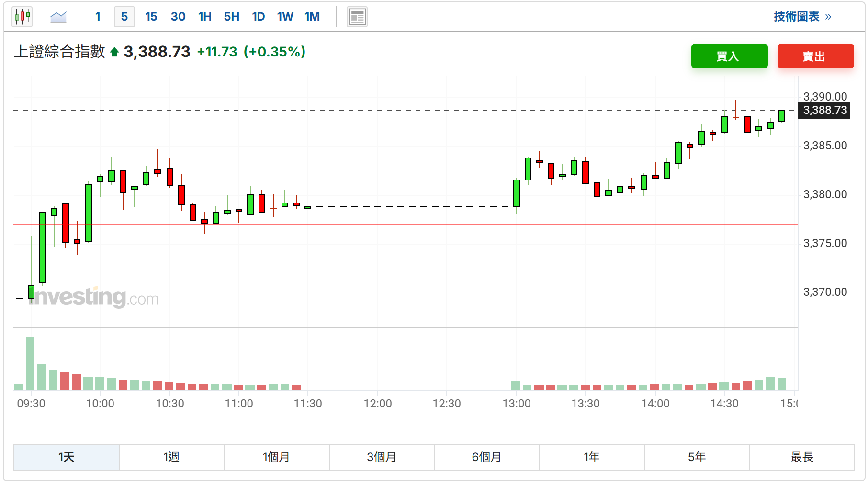
Task: Click the green 買入 button
Action: coord(729,56)
